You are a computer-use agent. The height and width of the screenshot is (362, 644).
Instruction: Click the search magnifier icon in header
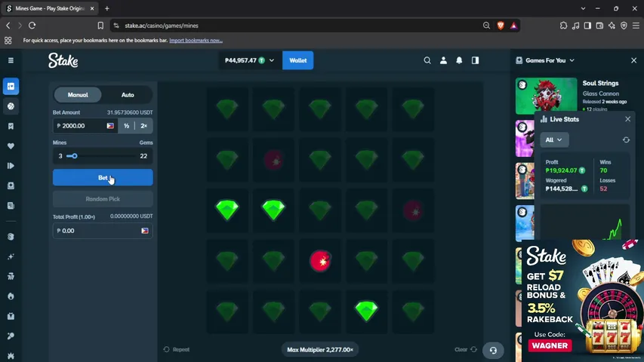click(427, 60)
